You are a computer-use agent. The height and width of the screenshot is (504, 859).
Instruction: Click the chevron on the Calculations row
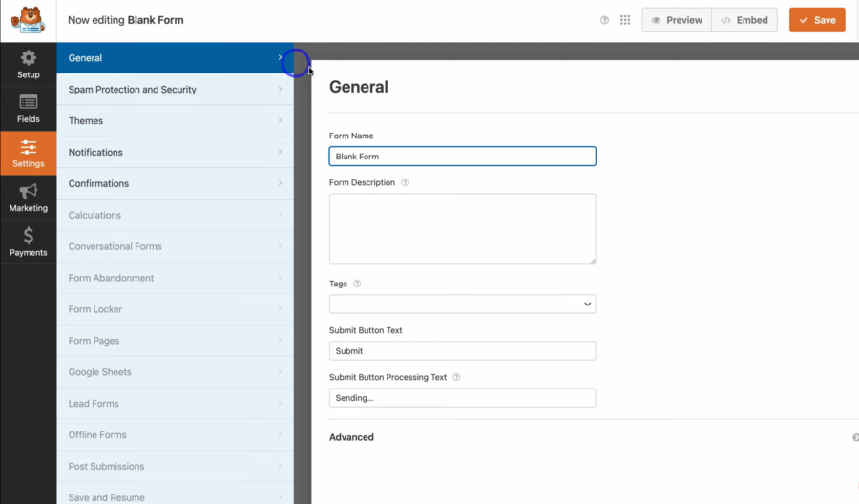point(280,215)
